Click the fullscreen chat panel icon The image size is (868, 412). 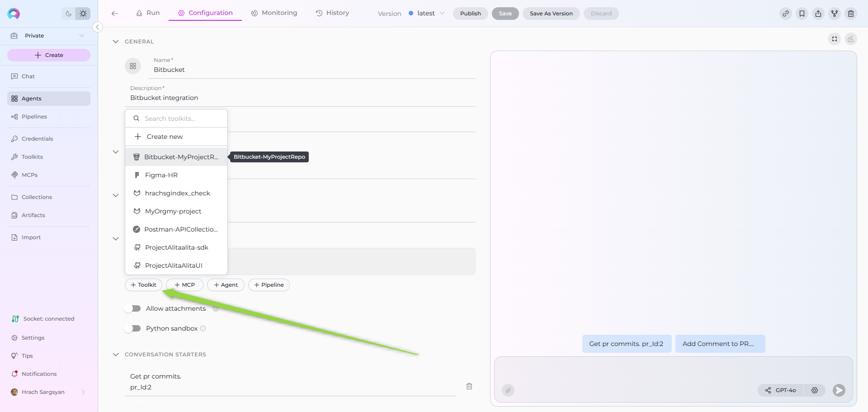[835, 39]
